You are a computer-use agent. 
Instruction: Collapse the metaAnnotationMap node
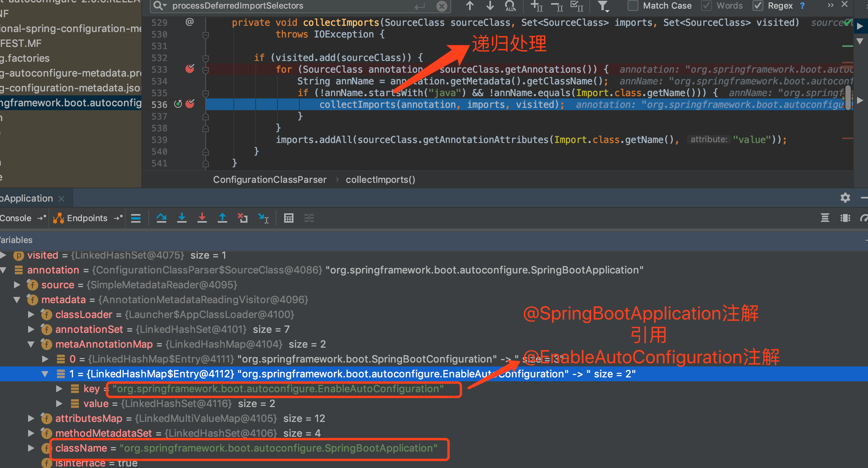coord(31,344)
